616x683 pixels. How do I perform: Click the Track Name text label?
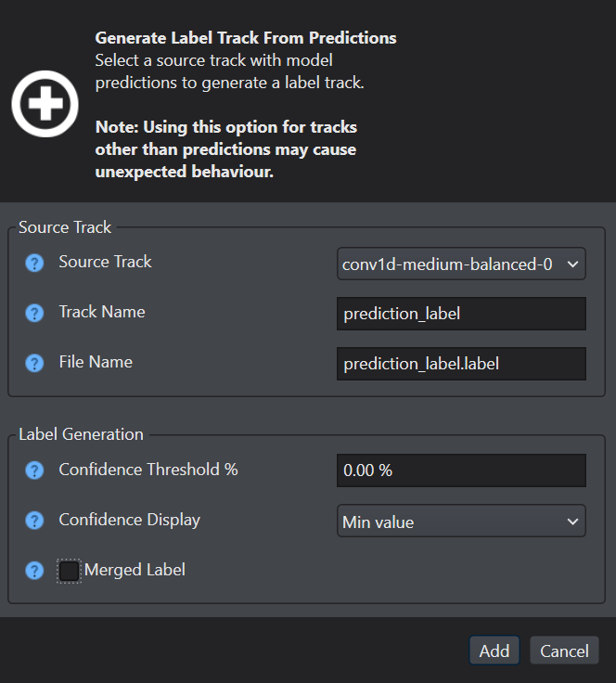pyautogui.click(x=102, y=312)
